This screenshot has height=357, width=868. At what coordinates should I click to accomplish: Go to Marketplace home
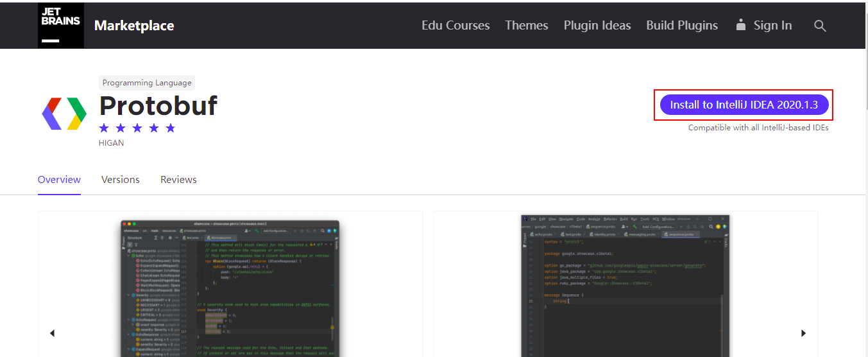(134, 26)
